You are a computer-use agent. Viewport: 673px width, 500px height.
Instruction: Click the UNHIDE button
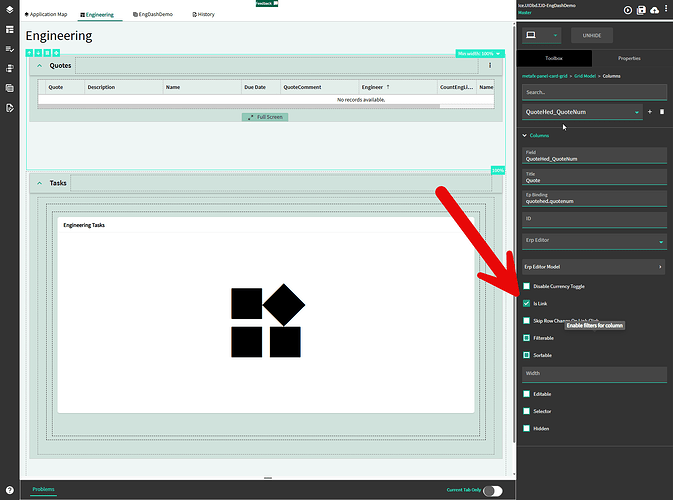592,36
